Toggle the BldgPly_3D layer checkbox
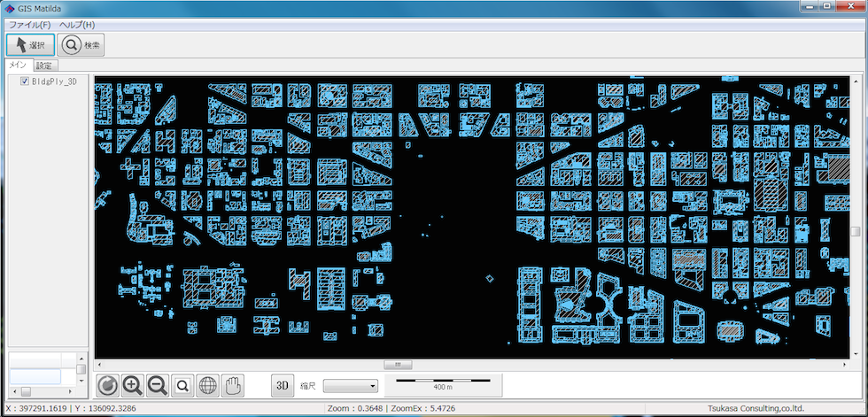Viewport: 868px width, 417px height. 25,81
